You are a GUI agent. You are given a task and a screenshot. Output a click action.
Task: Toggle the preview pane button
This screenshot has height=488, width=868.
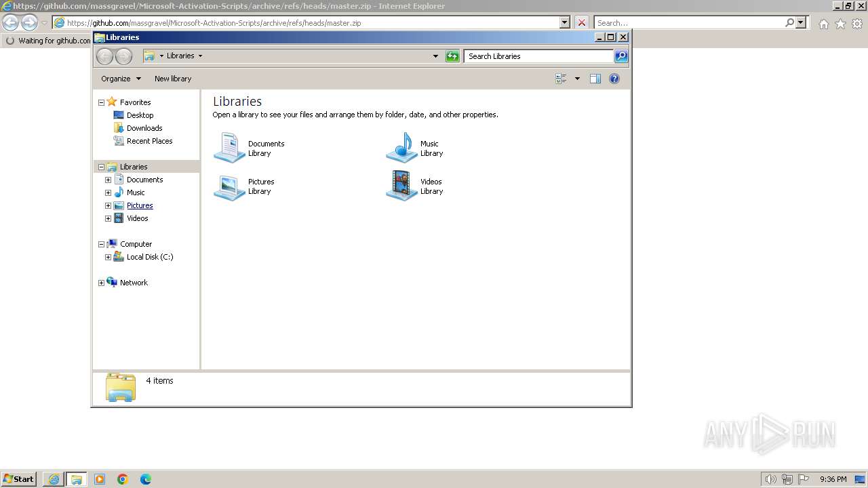point(595,79)
